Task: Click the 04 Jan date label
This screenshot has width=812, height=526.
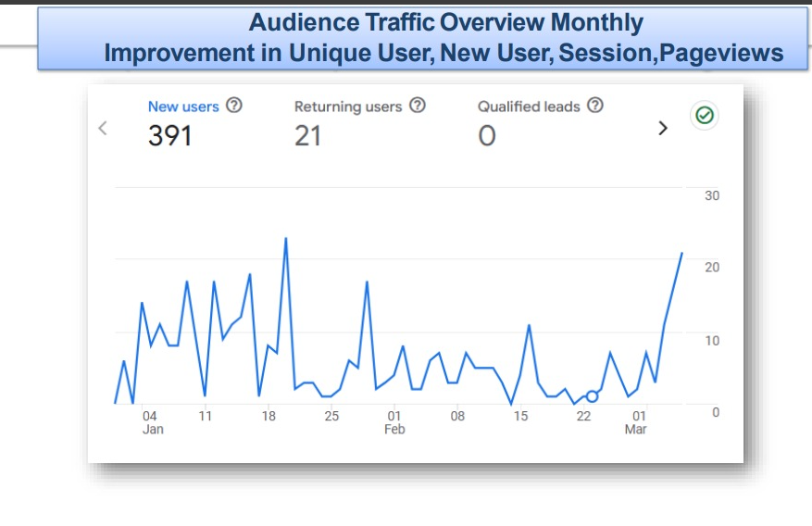Action: pyautogui.click(x=151, y=422)
